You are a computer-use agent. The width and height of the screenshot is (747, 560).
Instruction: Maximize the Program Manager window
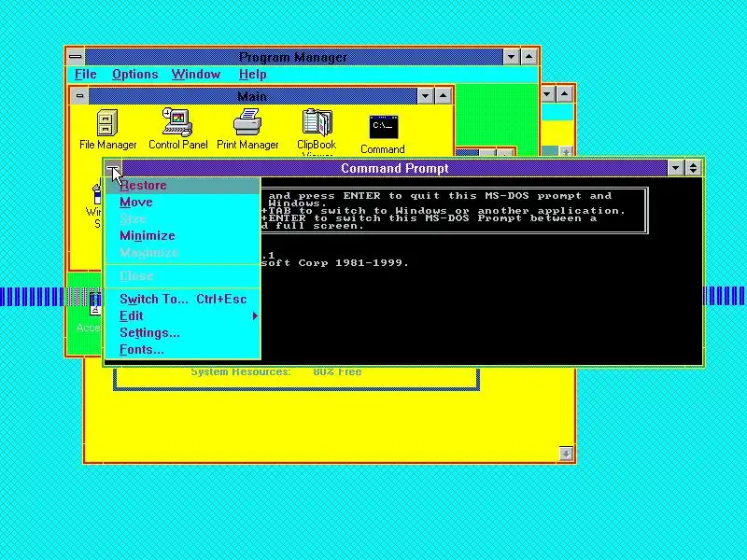tap(529, 57)
